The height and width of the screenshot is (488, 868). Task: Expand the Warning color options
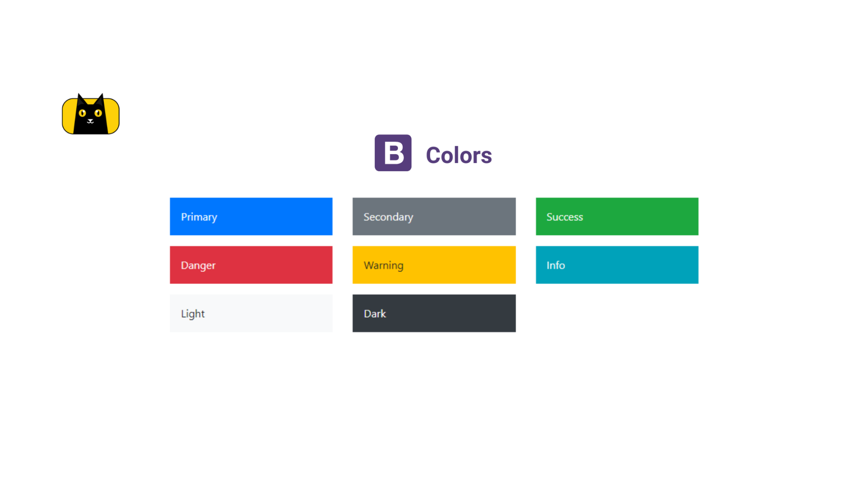434,265
